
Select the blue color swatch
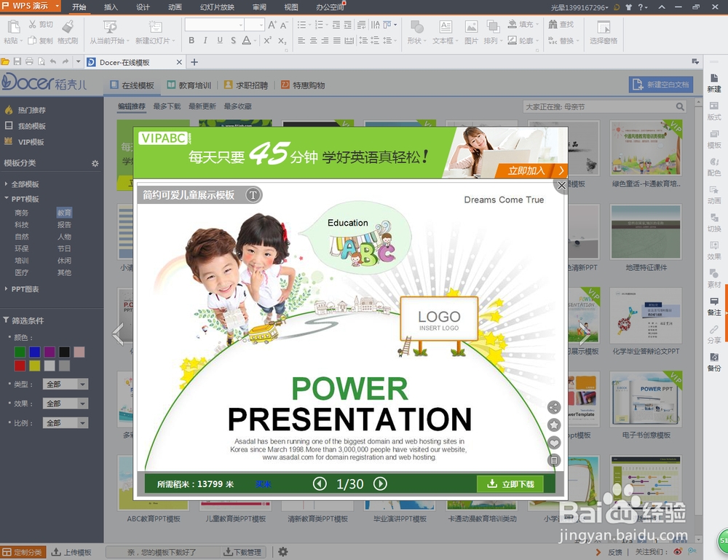35,352
